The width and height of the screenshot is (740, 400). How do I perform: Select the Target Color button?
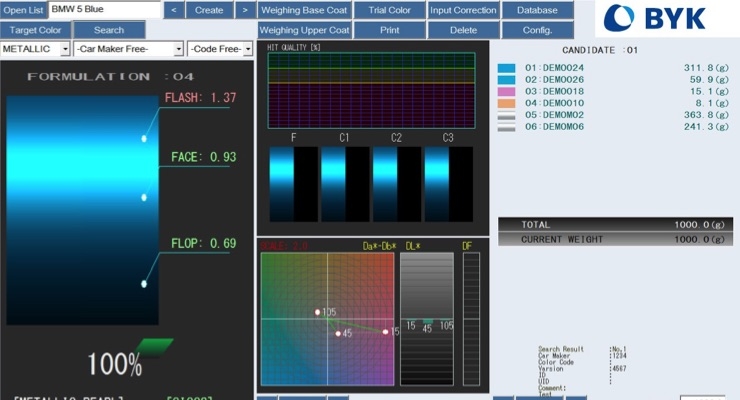tap(35, 30)
